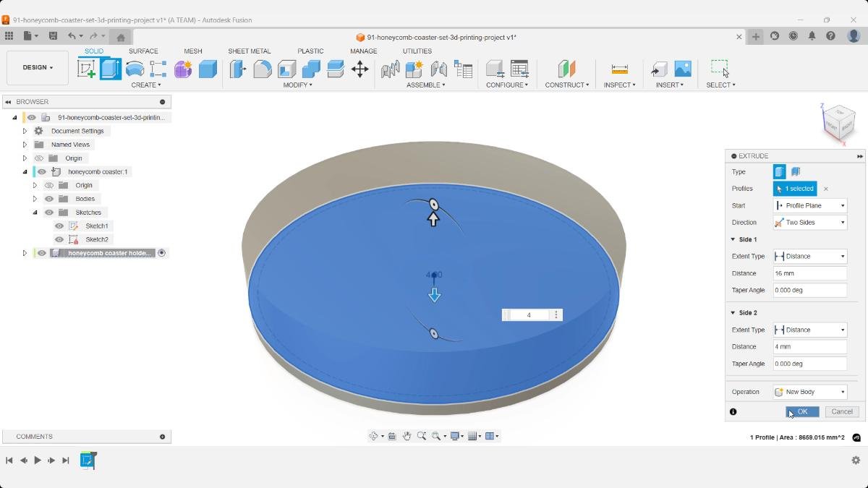
Task: Choose Thin Extrude type icon
Action: (795, 171)
